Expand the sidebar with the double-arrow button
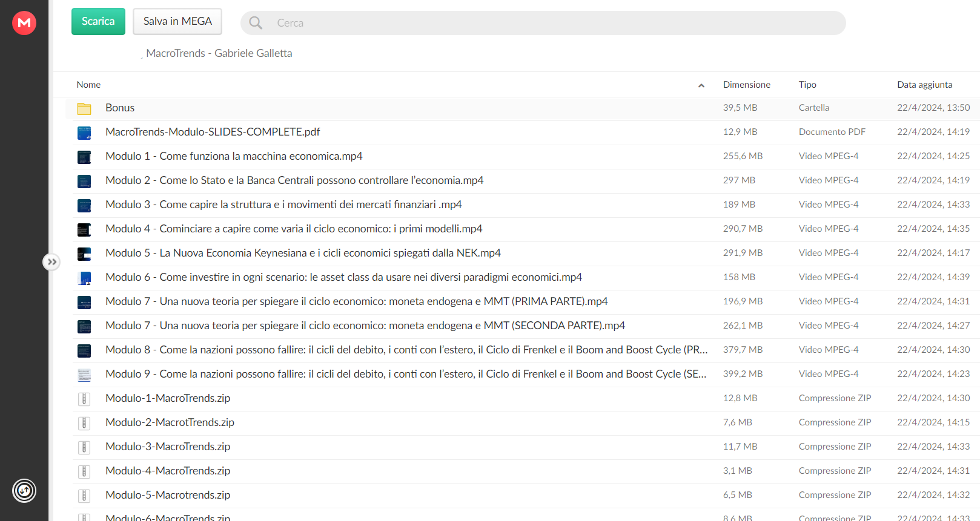The width and height of the screenshot is (980, 521). (x=51, y=262)
